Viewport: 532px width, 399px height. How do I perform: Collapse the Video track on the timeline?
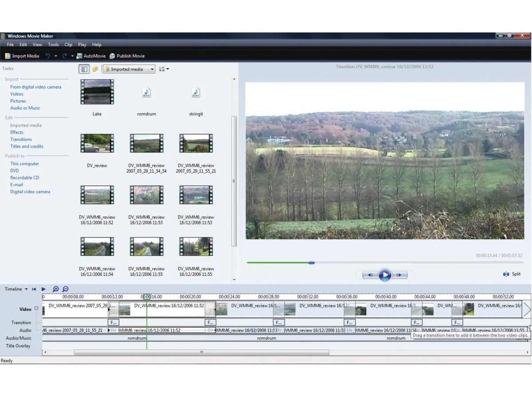pos(36,309)
